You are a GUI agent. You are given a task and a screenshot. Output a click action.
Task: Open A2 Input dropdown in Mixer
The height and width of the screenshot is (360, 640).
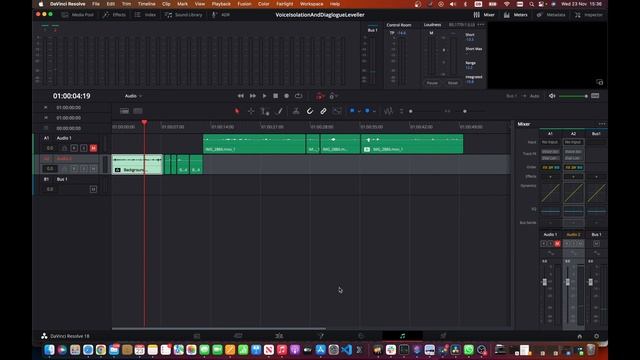(x=573, y=142)
